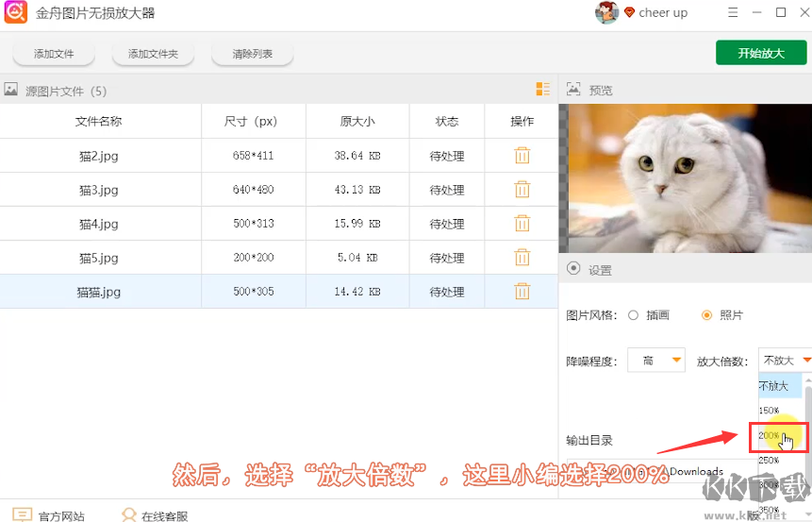This screenshot has width=812, height=522.
Task: Open the 降噪程度 noise reduction dropdown
Action: click(656, 361)
